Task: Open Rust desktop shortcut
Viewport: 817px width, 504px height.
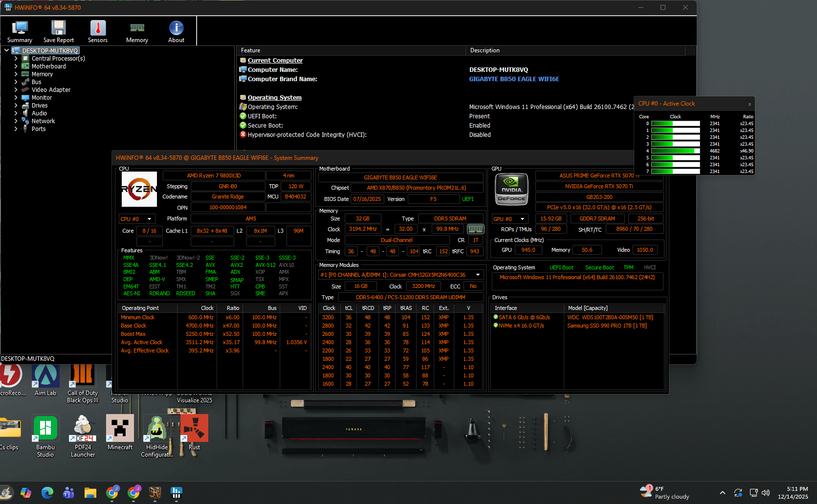Action: click(194, 433)
